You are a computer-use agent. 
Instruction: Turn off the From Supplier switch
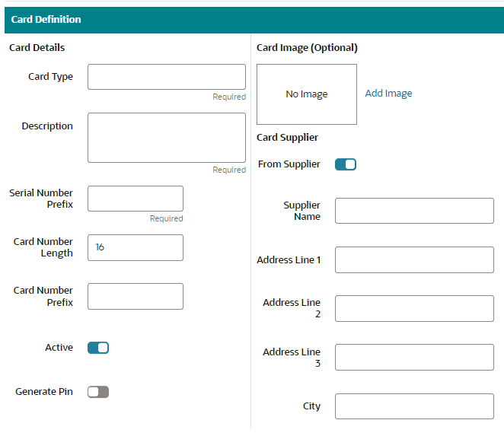(x=346, y=164)
